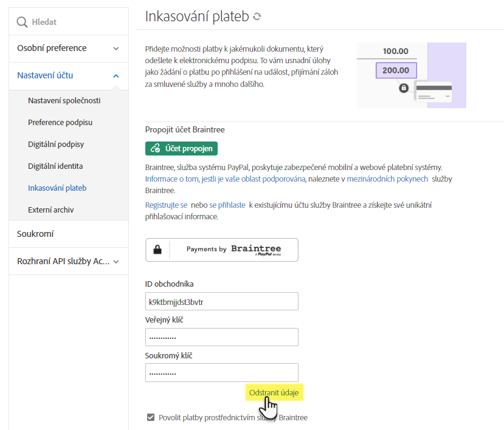Image resolution: width=504 pixels, height=430 pixels.
Task: Click the link icon in Účet propojen badge
Action: pos(155,148)
